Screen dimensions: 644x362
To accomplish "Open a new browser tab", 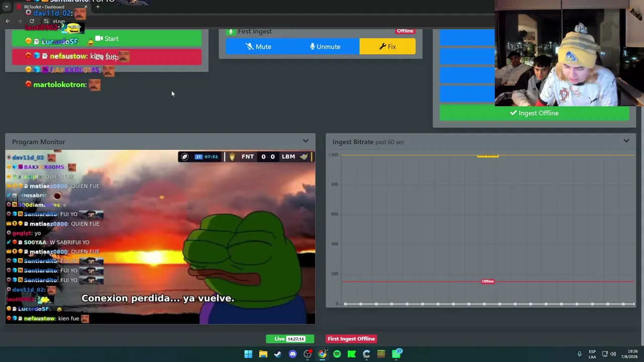I will (98, 7).
